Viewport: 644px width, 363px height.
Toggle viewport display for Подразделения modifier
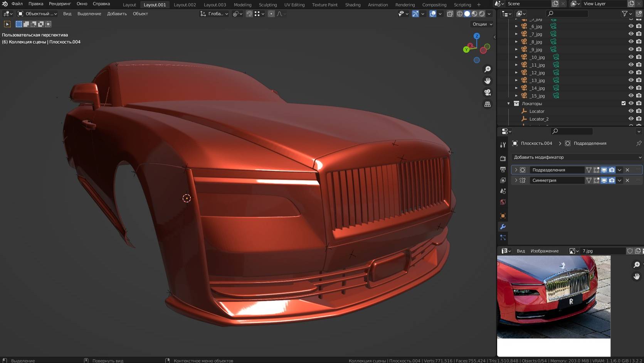click(604, 170)
